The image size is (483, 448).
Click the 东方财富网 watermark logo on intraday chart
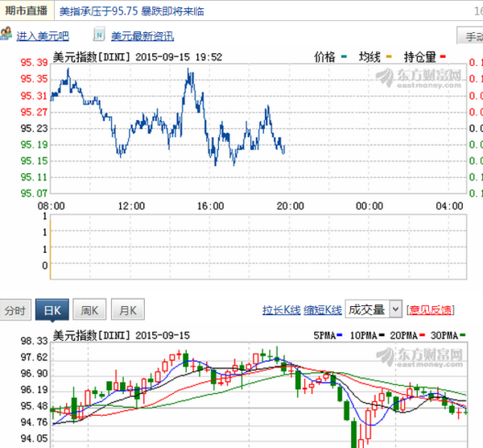(x=419, y=78)
